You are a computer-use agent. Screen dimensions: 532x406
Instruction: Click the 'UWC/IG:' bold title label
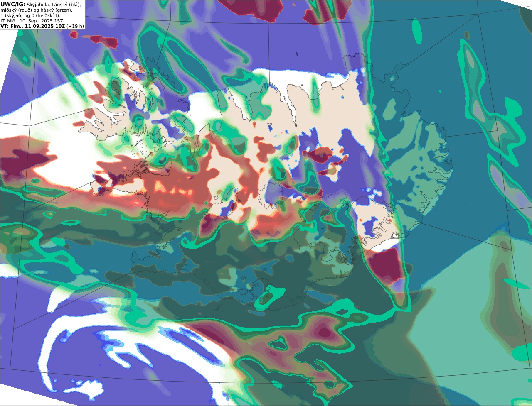tap(13, 4)
